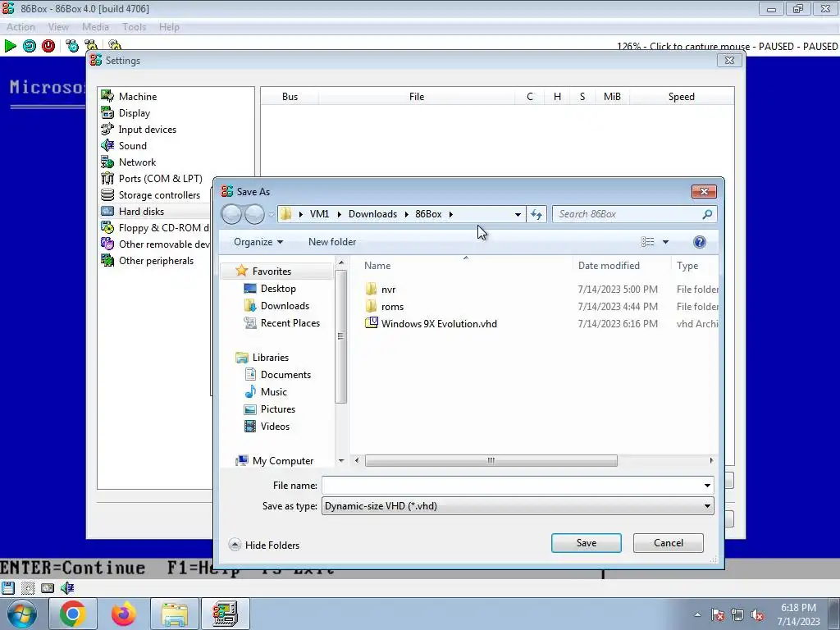840x630 pixels.
Task: Open the Help menu
Action: point(169,27)
